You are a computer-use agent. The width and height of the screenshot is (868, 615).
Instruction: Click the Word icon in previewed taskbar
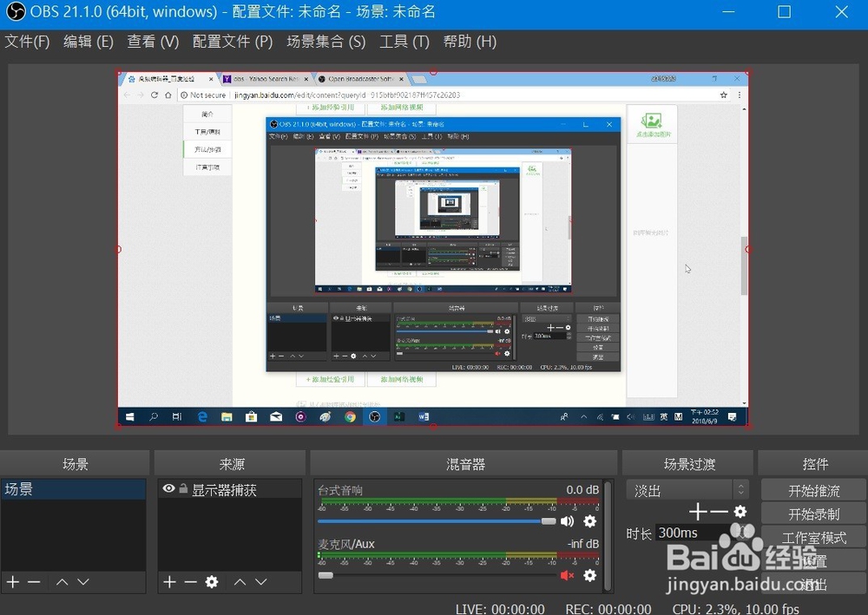pos(424,417)
